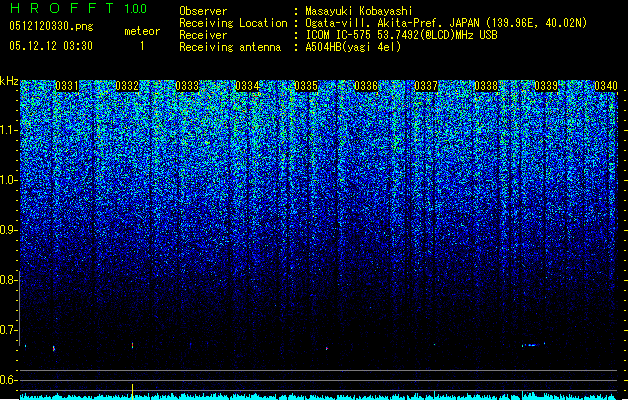Click the 0333 time marker
The width and height of the screenshot is (629, 400).
(187, 86)
